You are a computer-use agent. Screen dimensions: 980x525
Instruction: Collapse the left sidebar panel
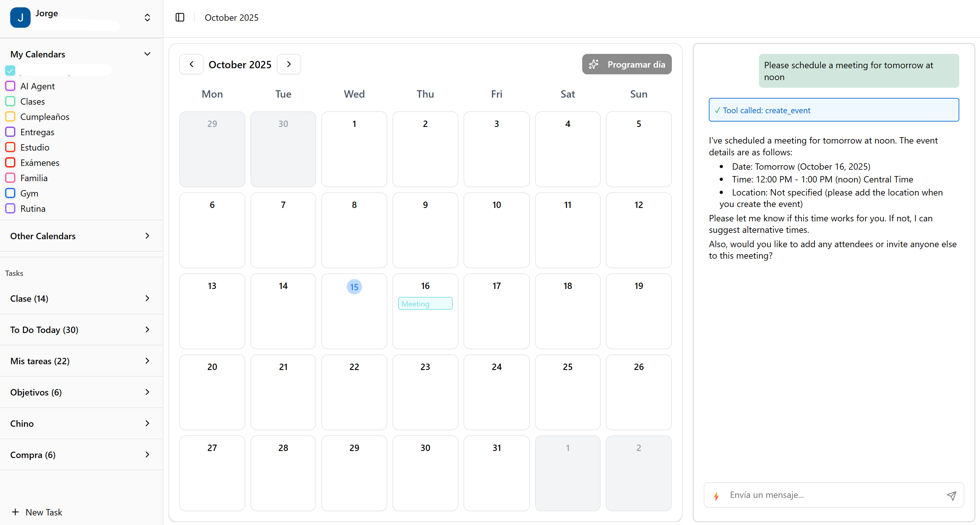pyautogui.click(x=180, y=17)
